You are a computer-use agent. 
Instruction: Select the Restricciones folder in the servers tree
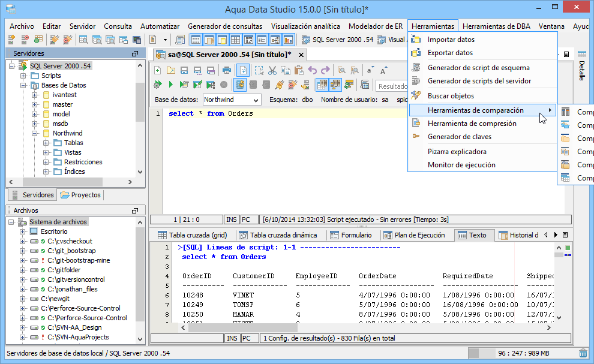[83, 162]
